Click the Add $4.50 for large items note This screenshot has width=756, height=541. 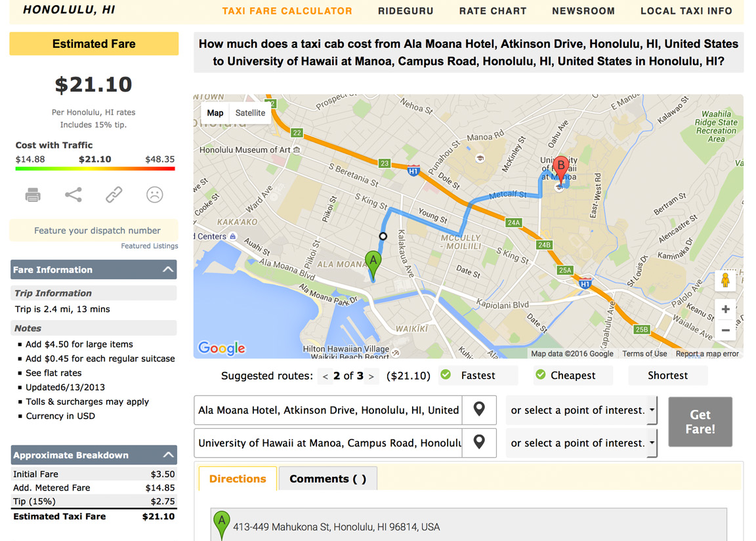(x=79, y=344)
